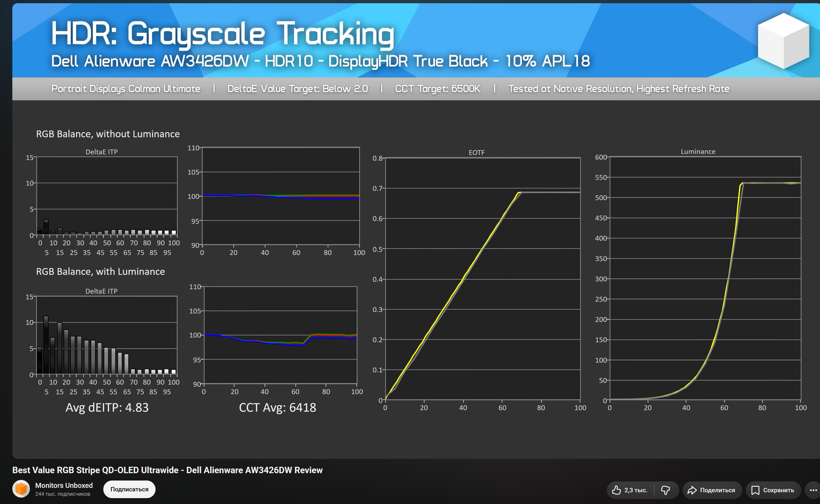Click the '244 тыс. подписчиков' subscriber count
The height and width of the screenshot is (504, 820).
[63, 494]
